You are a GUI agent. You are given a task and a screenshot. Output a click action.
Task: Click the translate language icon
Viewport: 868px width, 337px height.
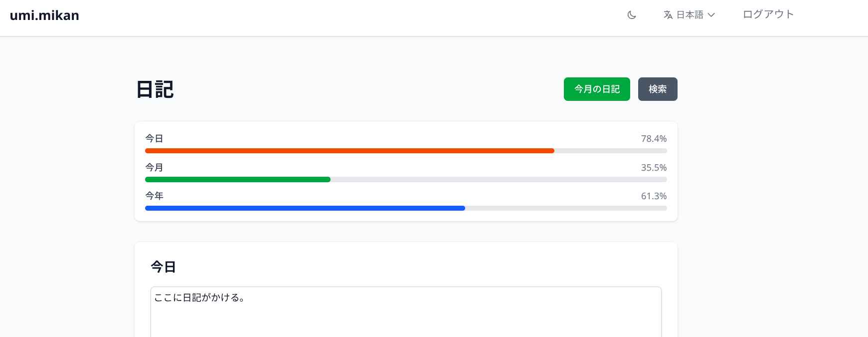point(668,15)
